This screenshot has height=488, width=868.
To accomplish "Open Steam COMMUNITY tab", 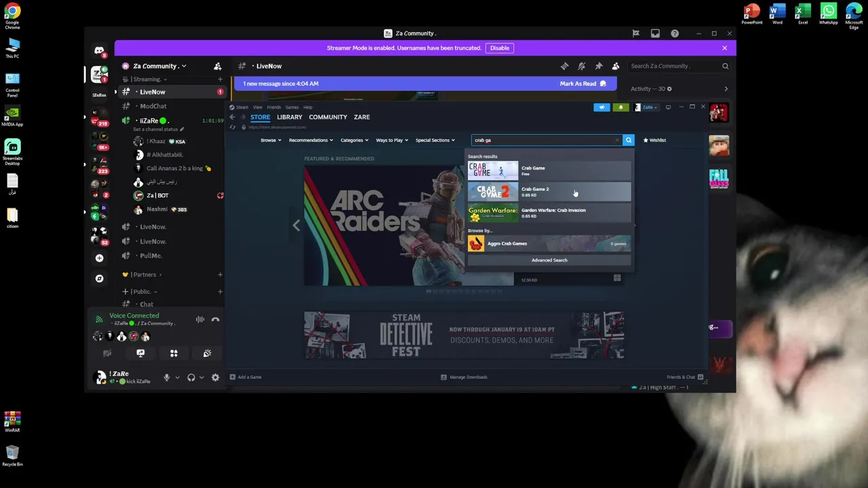I will pyautogui.click(x=328, y=117).
